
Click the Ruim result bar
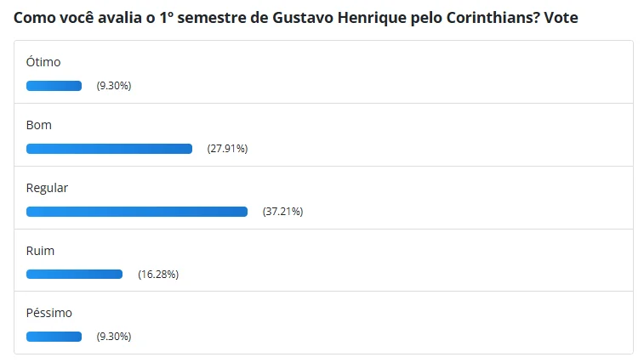tap(74, 274)
